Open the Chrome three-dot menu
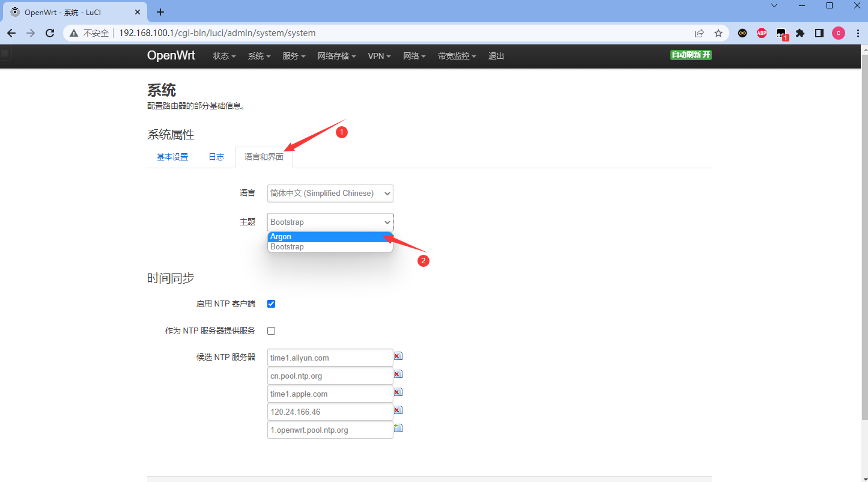This screenshot has height=482, width=868. [858, 33]
